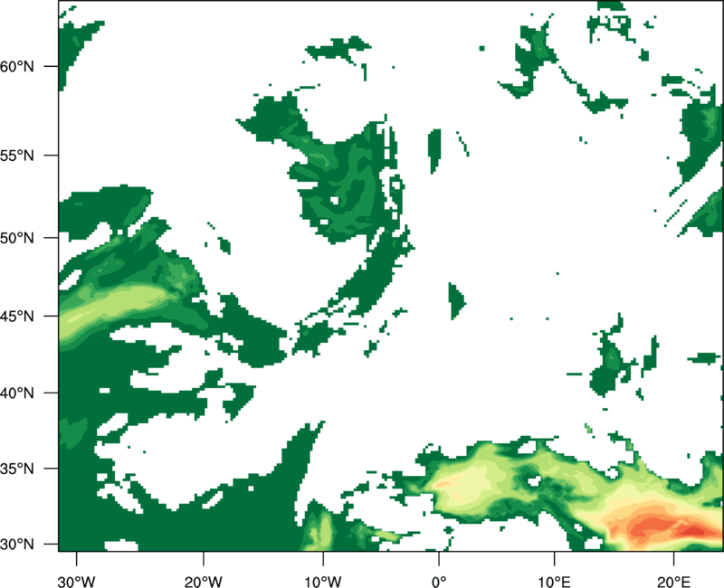Click the 45°N latitude label
Screen dimensions: 724x588
coord(17,316)
